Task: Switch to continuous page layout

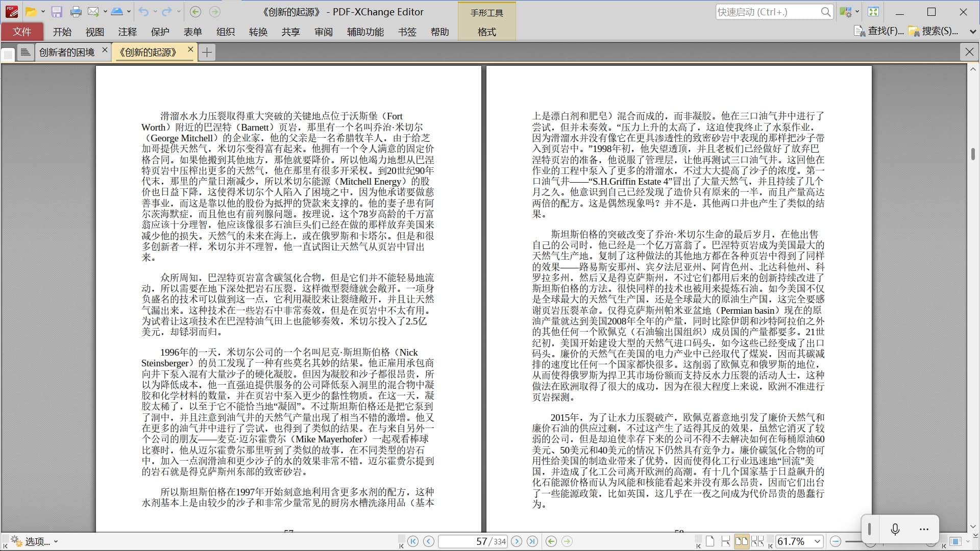Action: (725, 541)
